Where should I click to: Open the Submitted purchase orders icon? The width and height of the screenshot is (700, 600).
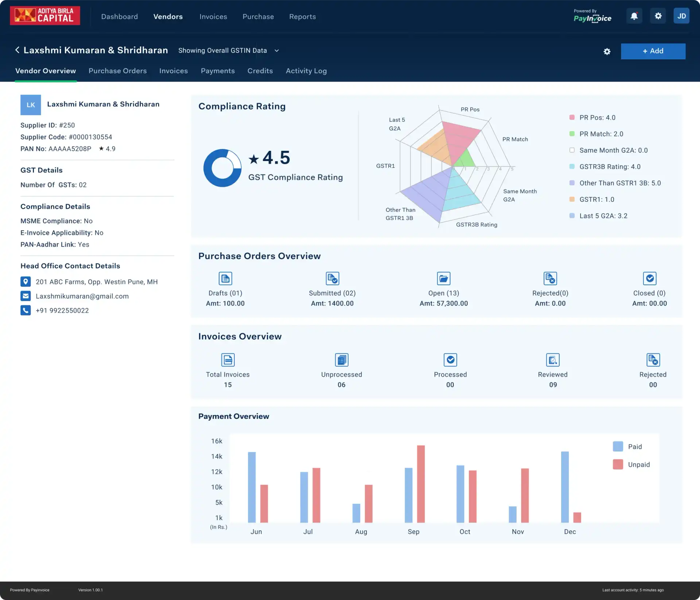point(332,278)
